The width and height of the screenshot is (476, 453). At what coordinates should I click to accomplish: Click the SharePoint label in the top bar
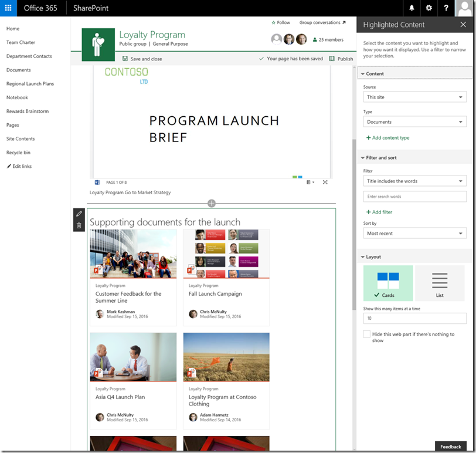pos(91,8)
